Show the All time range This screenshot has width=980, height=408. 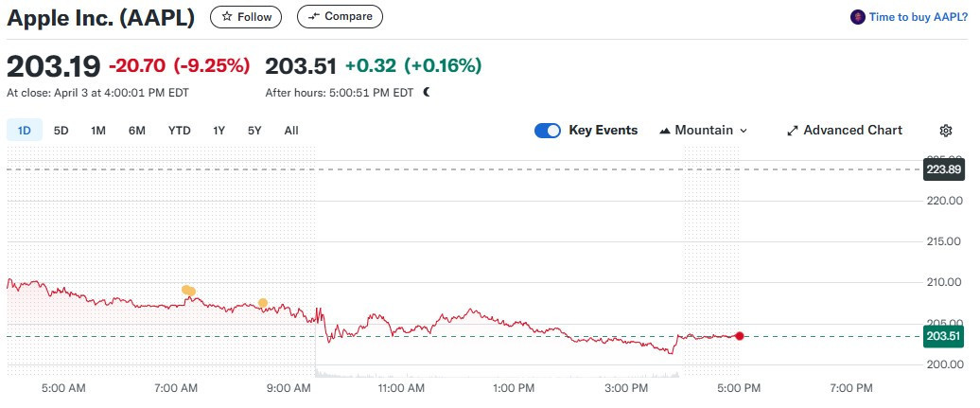pos(291,131)
